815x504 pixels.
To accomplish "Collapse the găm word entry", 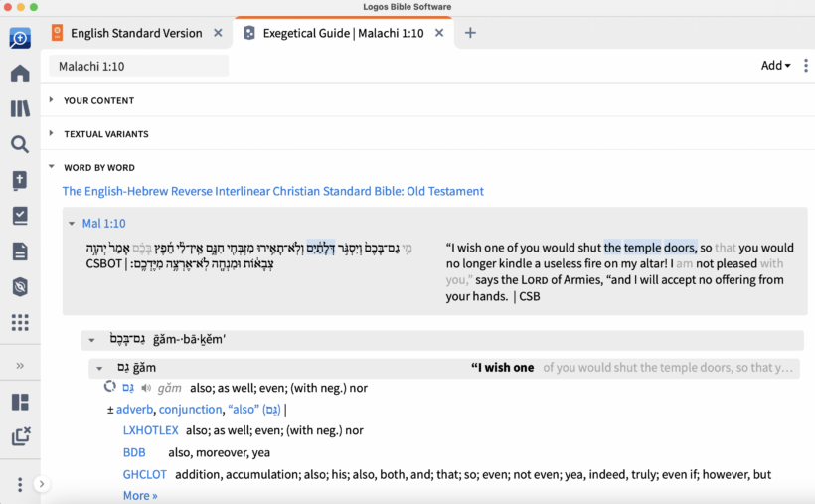I will [x=99, y=368].
